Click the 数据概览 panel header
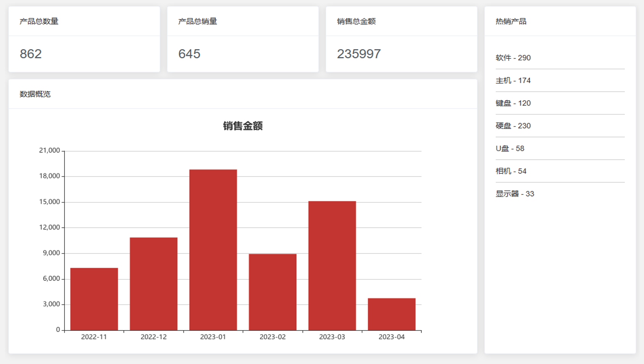 pyautogui.click(x=35, y=94)
